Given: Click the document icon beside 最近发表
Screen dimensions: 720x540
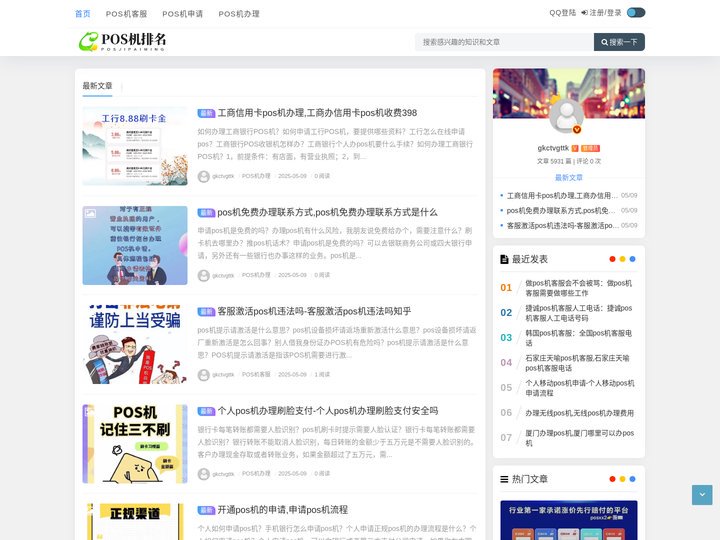Looking at the screenshot, I should click(504, 259).
